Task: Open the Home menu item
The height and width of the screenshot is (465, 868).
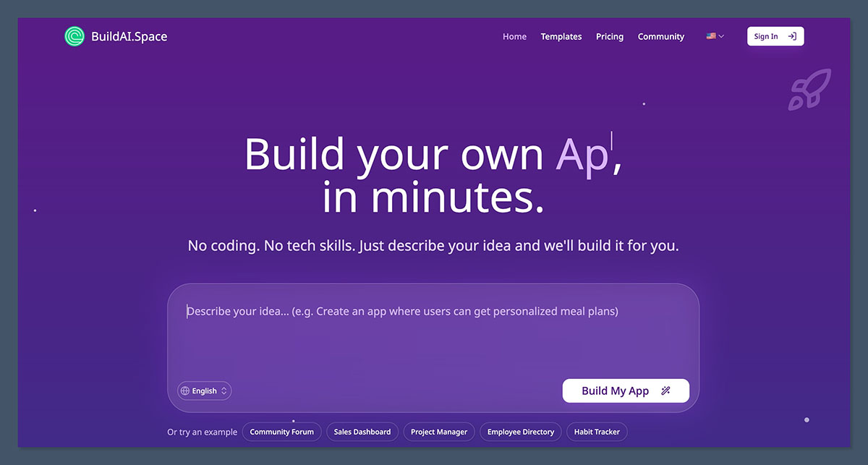Action: click(x=514, y=36)
